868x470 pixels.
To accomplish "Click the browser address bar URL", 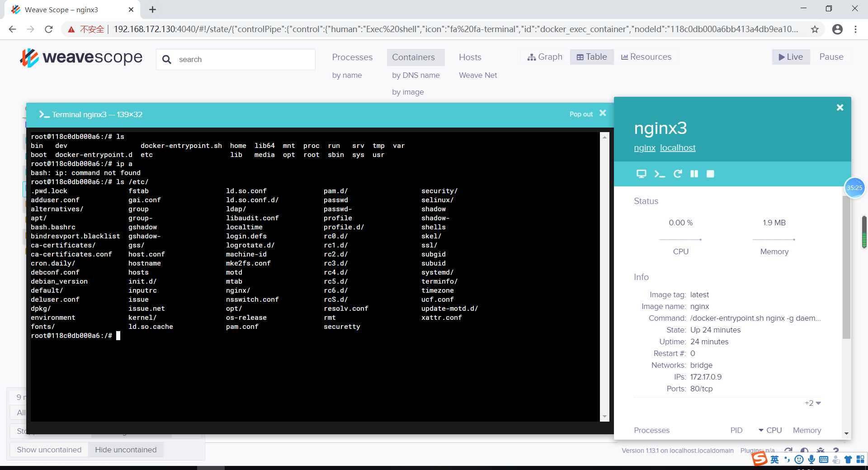I will tap(456, 29).
